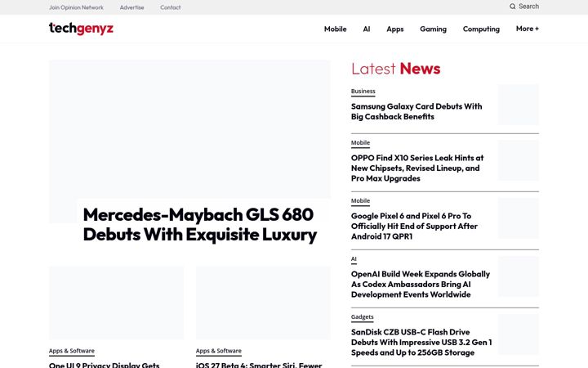This screenshot has height=368, width=588.
Task: Click the iOS 27 Beta 4 article image
Action: click(x=263, y=303)
